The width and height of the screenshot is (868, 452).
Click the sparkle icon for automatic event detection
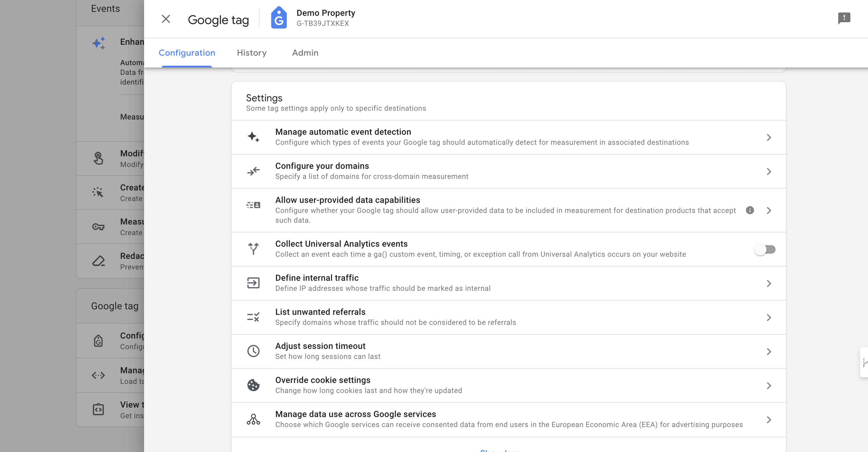253,137
